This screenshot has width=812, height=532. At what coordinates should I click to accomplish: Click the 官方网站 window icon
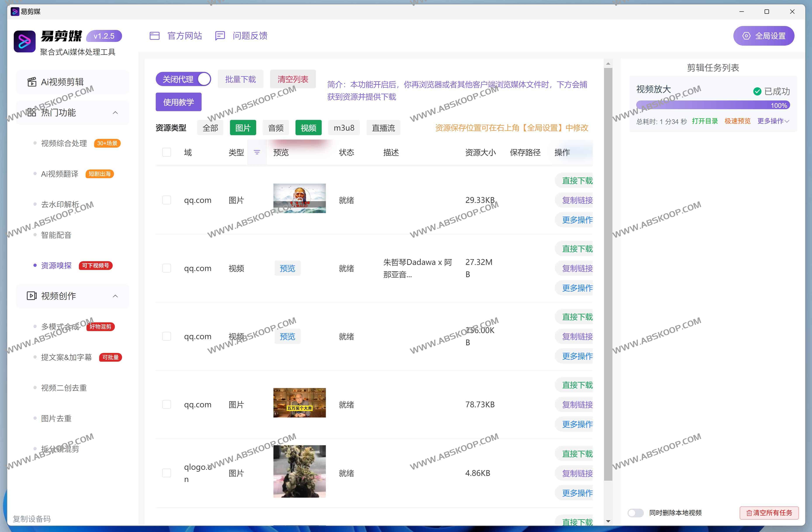point(155,36)
